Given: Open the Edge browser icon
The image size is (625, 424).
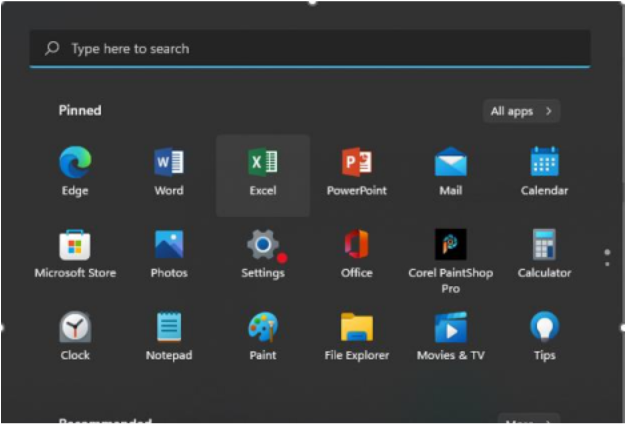Looking at the screenshot, I should 75,162.
